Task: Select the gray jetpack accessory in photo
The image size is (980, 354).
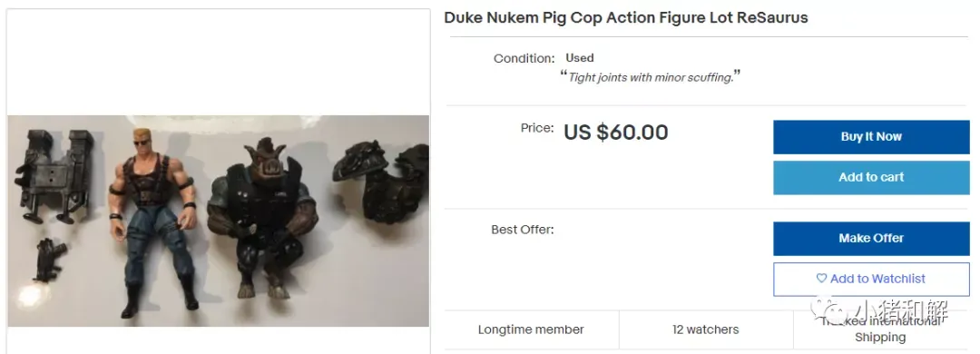Action: [x=54, y=176]
